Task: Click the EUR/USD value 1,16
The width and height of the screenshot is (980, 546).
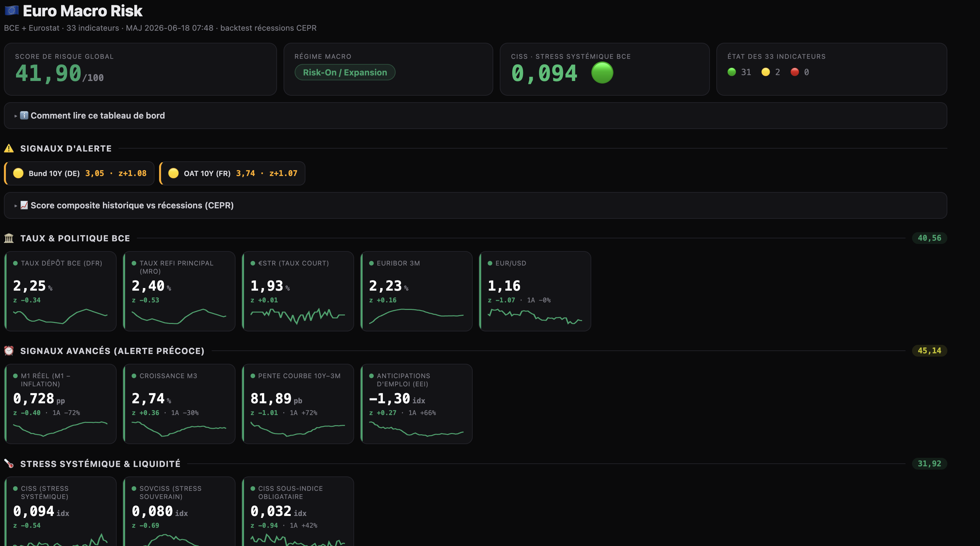Action: click(504, 286)
